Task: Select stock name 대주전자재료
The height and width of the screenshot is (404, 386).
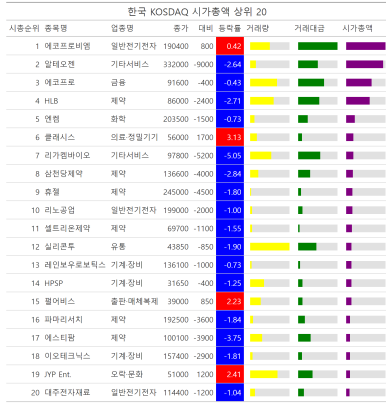Action: click(x=67, y=392)
